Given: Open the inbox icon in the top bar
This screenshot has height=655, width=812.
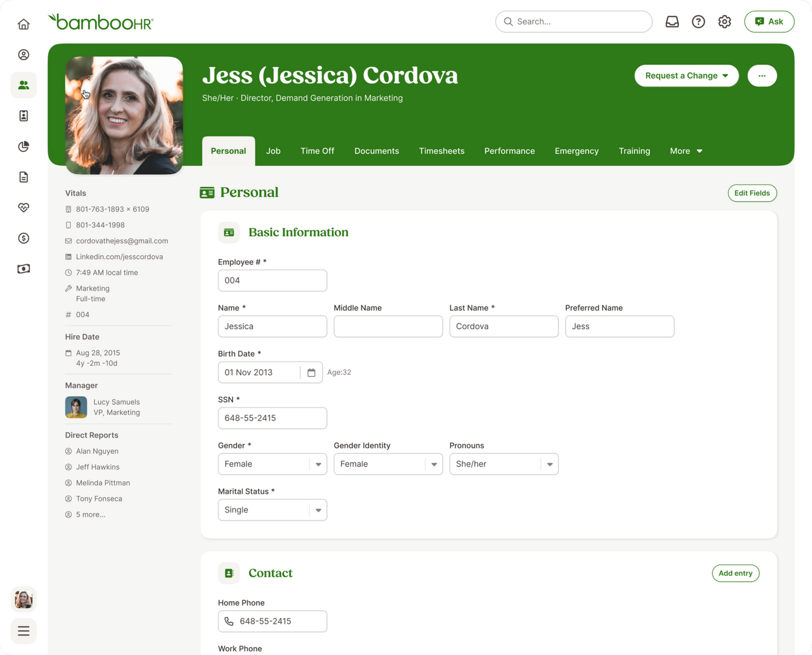Looking at the screenshot, I should (x=672, y=21).
